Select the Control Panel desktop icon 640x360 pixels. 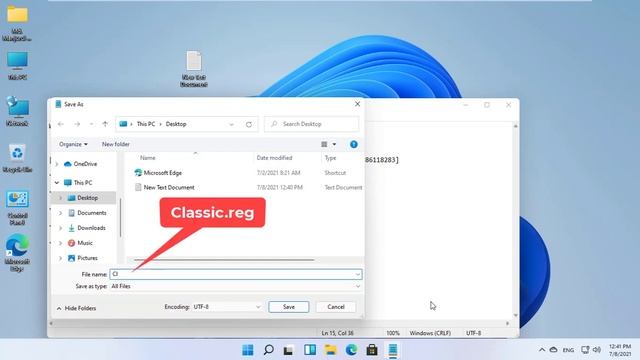[17, 208]
